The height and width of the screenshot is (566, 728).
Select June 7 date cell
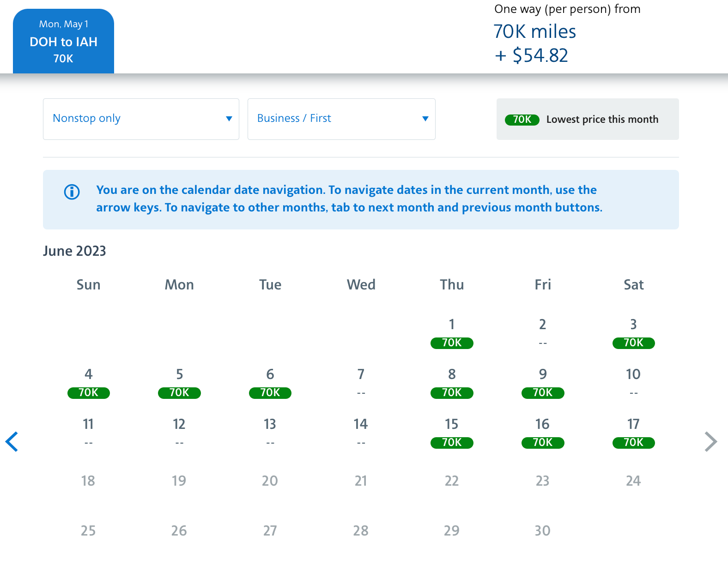pos(361,383)
